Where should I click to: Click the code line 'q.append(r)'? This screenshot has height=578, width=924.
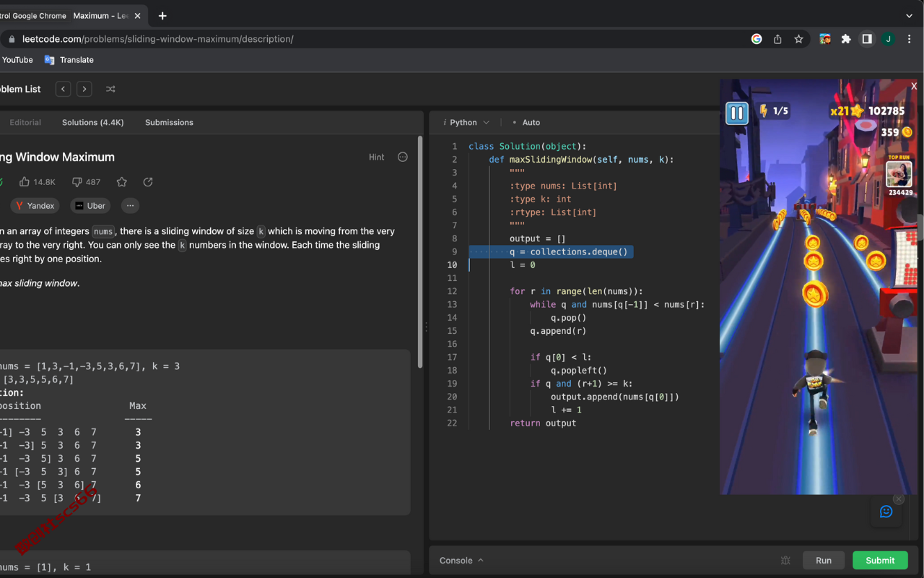pyautogui.click(x=558, y=331)
